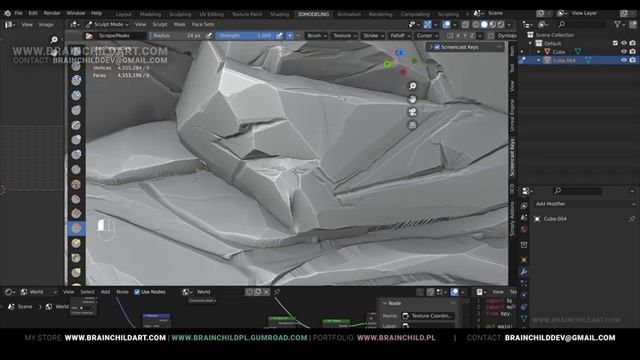Toggle the camera view gizmo
The width and height of the screenshot is (640, 360).
click(413, 112)
